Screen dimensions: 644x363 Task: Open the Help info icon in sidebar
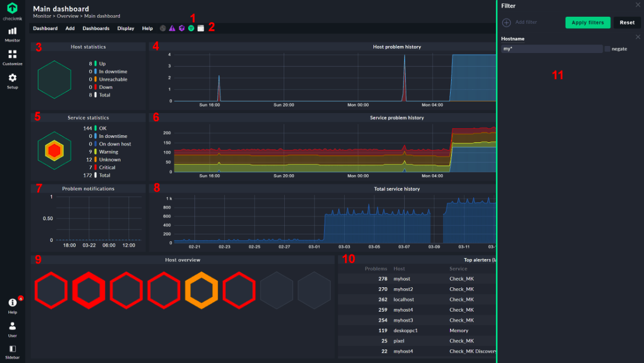(12, 306)
